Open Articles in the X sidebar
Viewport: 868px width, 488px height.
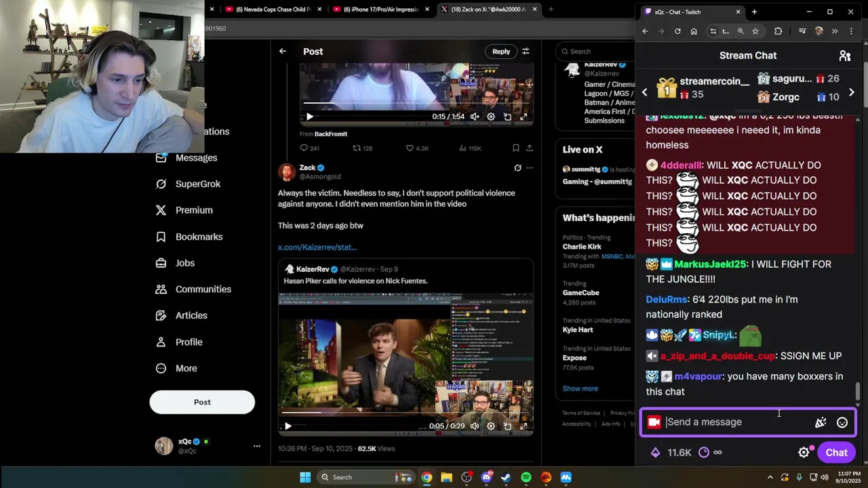[x=182, y=316]
